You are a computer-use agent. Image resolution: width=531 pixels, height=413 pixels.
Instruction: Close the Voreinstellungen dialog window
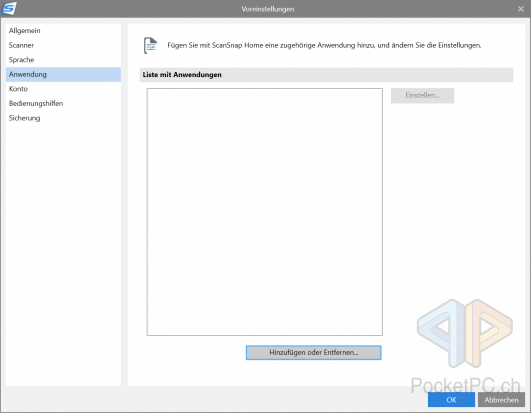[x=521, y=9]
